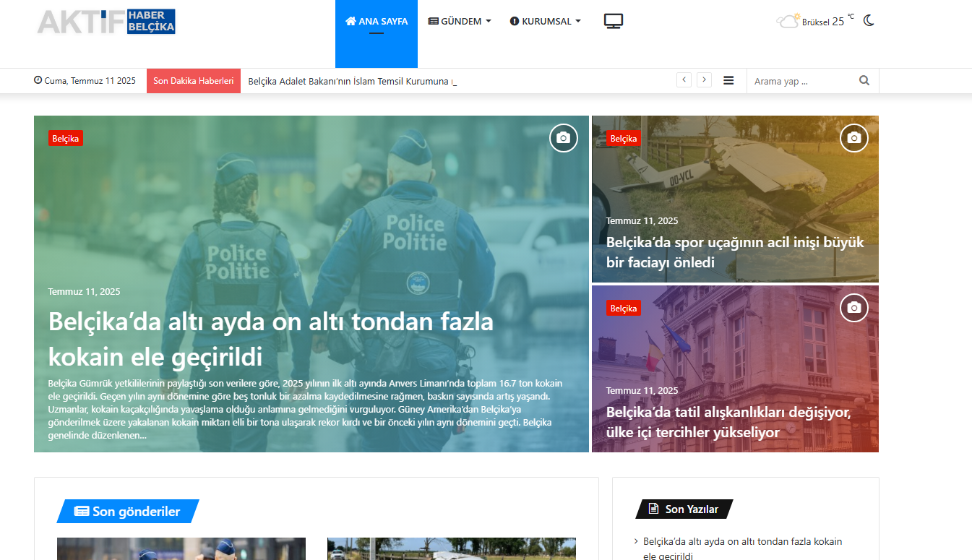
Task: Click the Aktif Haber Belçika logo
Action: point(106,22)
